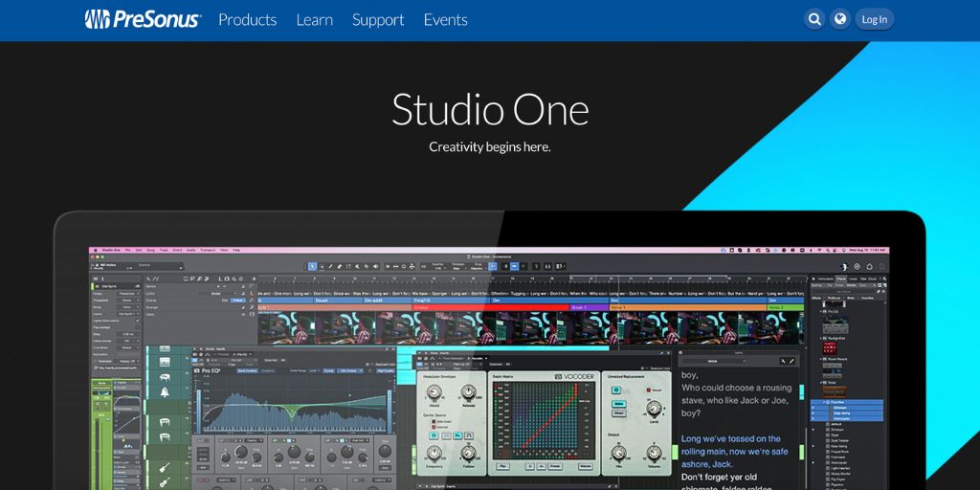Click the Log In button
The width and height of the screenshot is (980, 490).
pos(875,19)
